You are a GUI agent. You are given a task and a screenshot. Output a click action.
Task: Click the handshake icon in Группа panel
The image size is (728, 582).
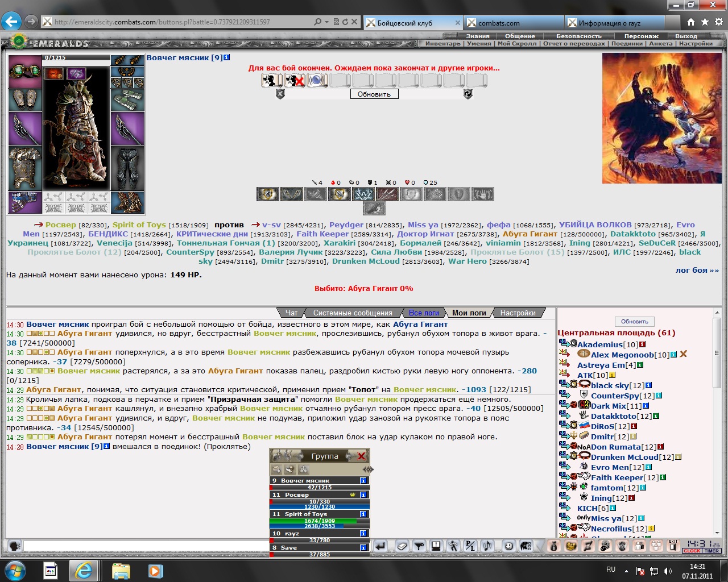click(290, 469)
